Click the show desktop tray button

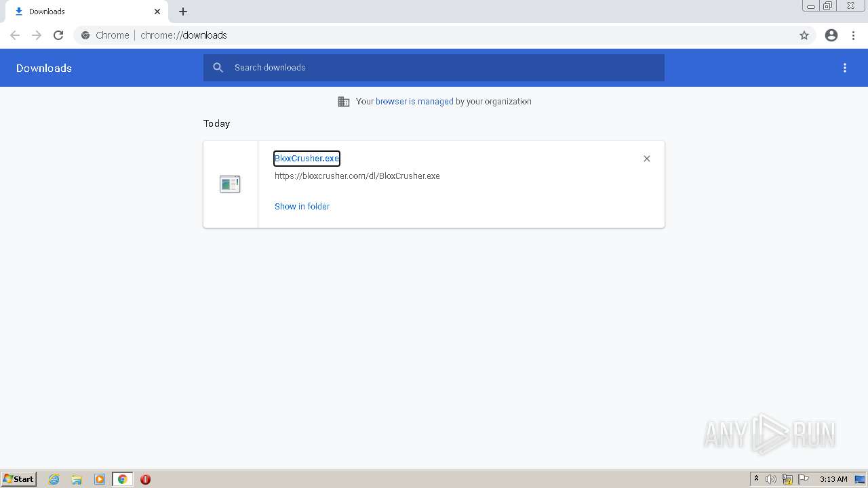(860, 479)
